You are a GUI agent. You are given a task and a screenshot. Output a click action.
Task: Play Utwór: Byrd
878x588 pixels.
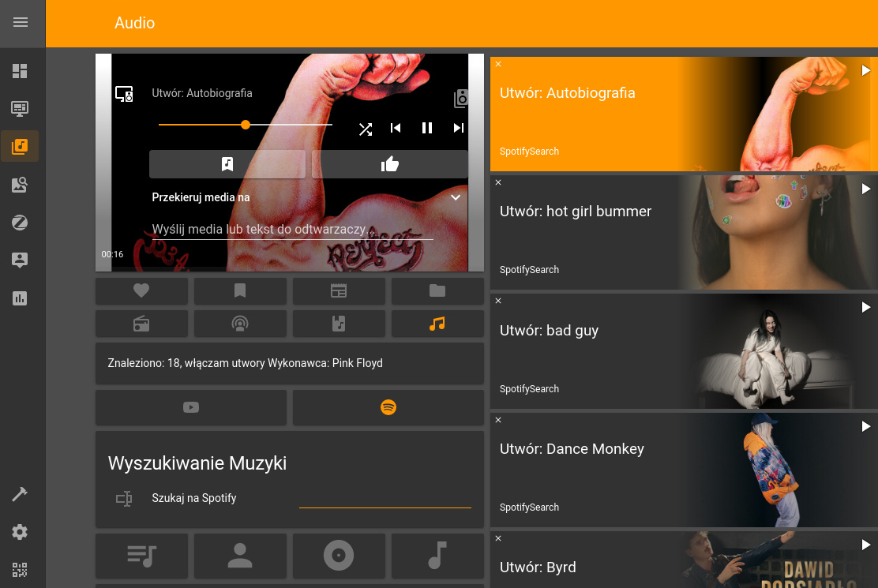tap(865, 545)
